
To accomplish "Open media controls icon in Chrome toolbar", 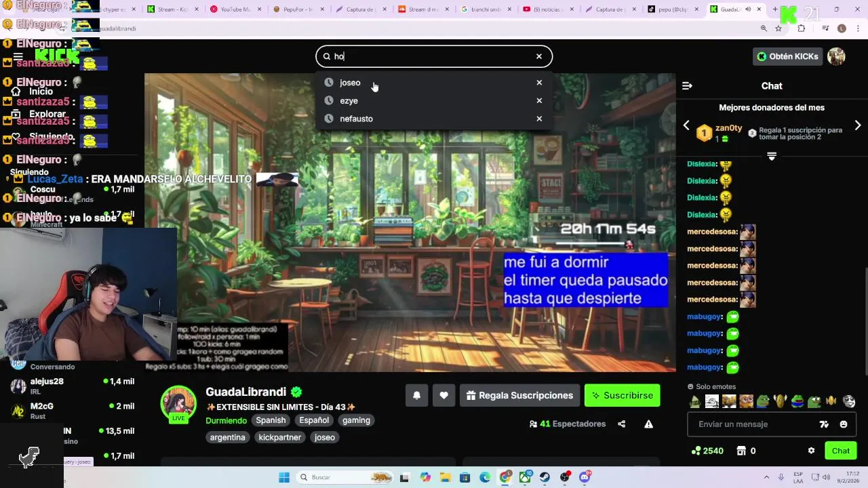I will pos(825,28).
